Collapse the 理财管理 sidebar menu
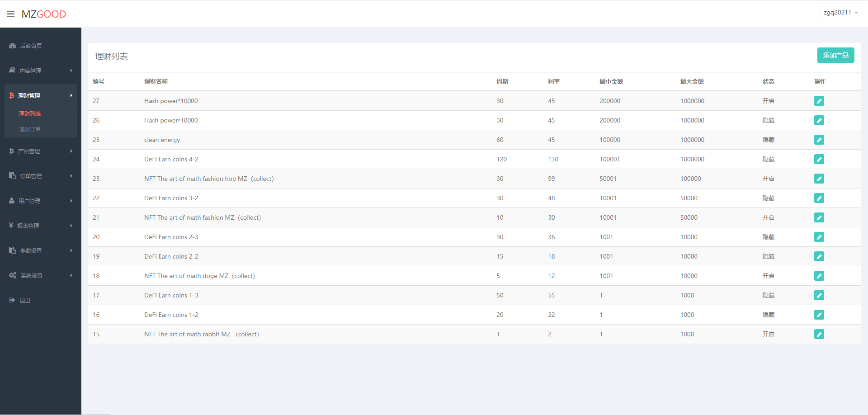The image size is (868, 415). point(41,95)
